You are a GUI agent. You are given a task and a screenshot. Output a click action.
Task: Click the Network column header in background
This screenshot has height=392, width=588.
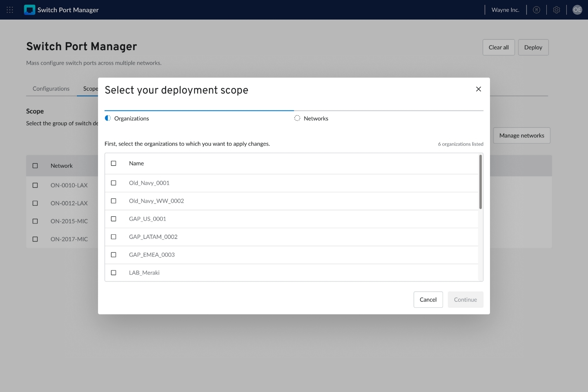click(62, 166)
